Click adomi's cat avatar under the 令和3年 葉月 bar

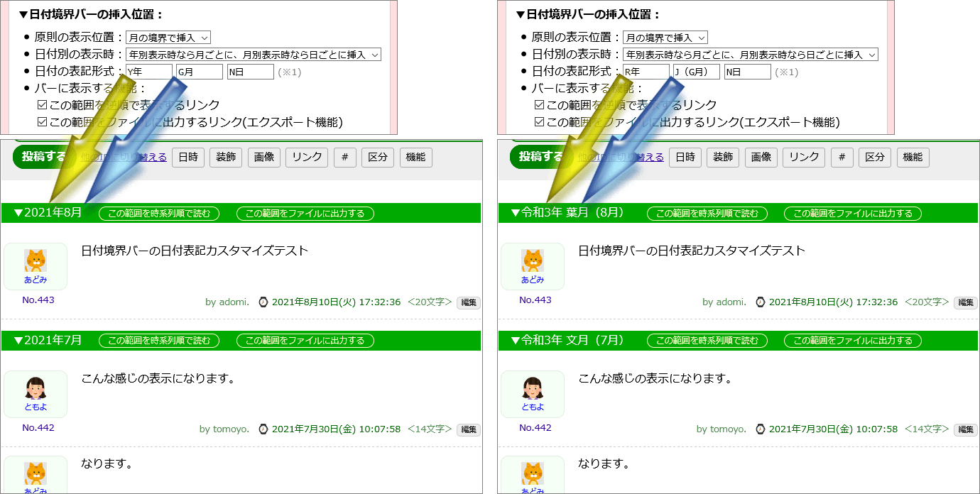click(x=533, y=261)
